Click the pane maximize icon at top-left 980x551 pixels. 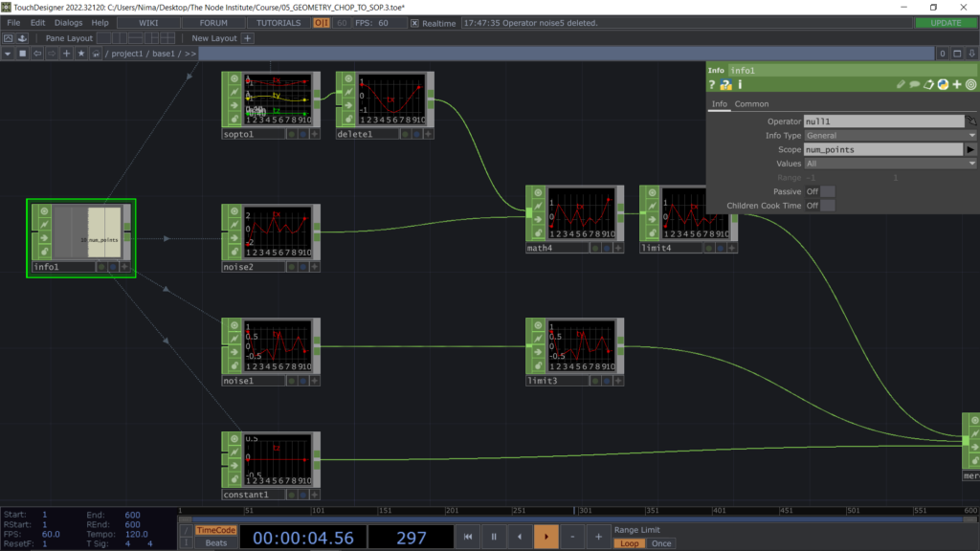pyautogui.click(x=8, y=38)
